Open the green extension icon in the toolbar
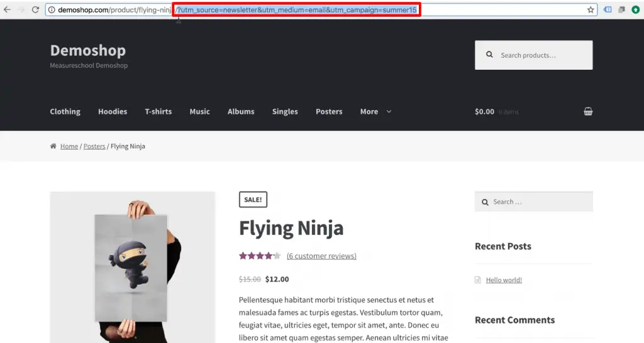644x343 pixels. tap(635, 10)
